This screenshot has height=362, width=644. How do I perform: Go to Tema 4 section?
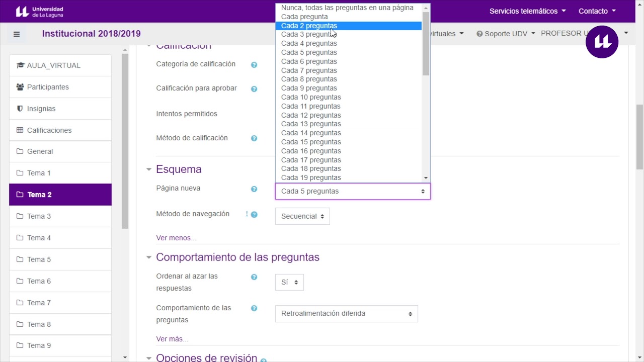click(60, 238)
